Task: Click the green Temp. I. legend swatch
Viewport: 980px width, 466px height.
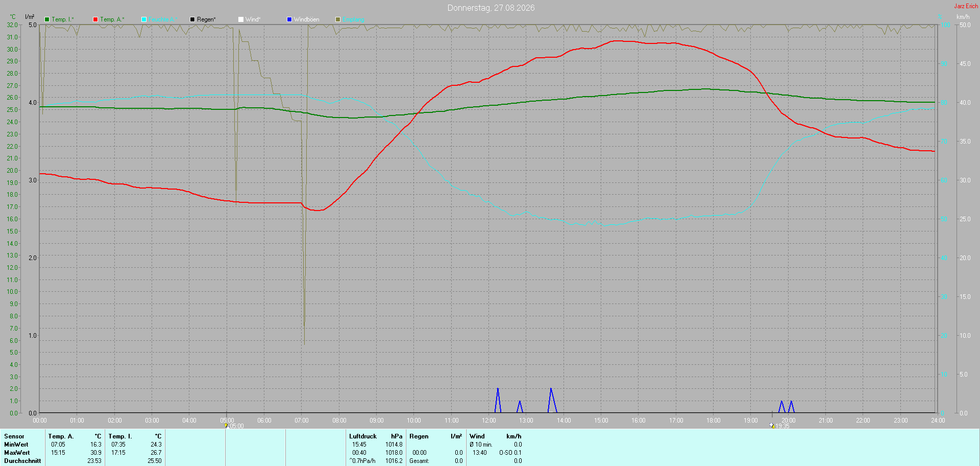Action: 47,19
